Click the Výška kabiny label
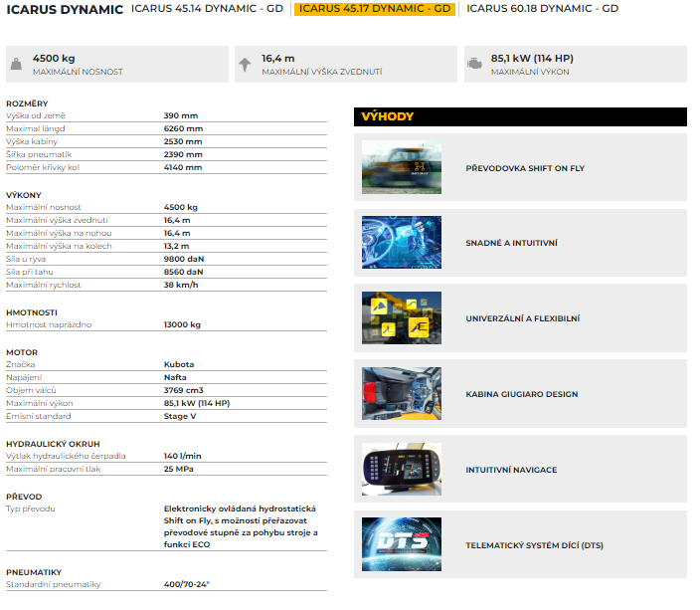Screen dimensions: 700x610 (x=32, y=141)
